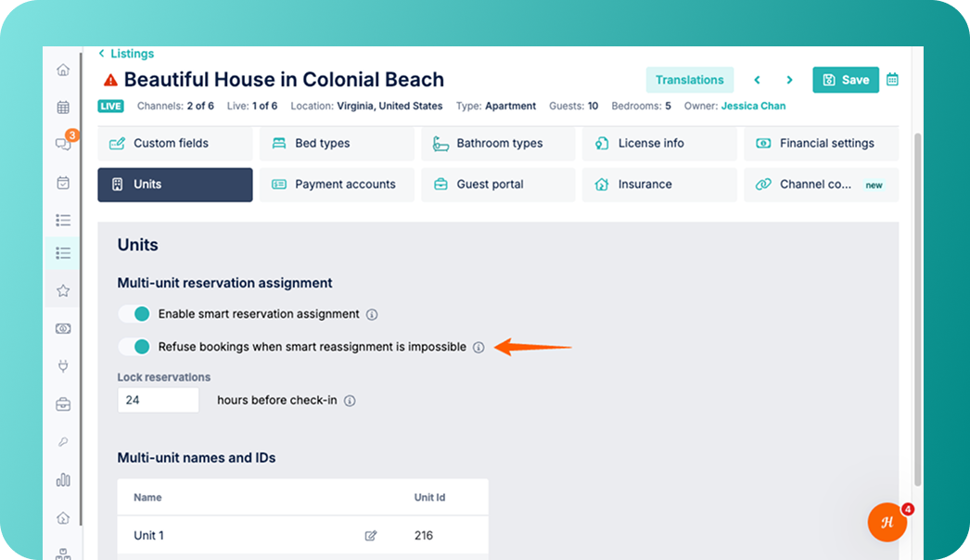Open the orange help chat bubble
The image size is (970, 560).
[887, 522]
